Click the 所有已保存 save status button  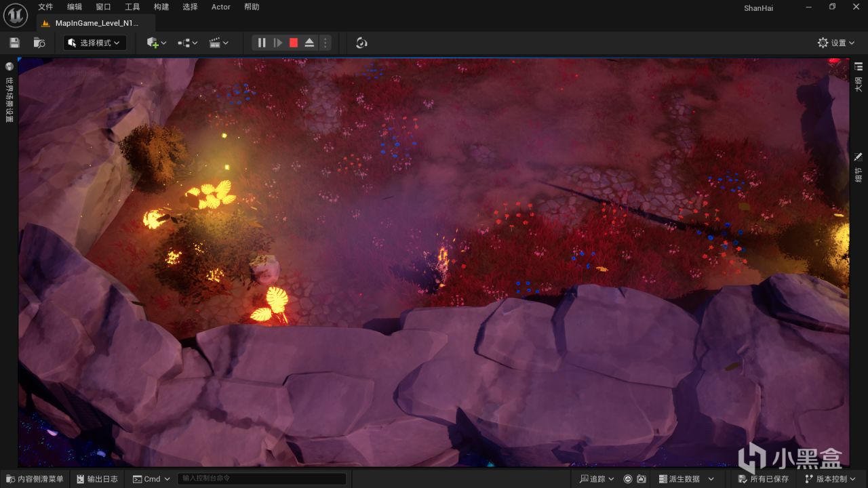coord(763,479)
